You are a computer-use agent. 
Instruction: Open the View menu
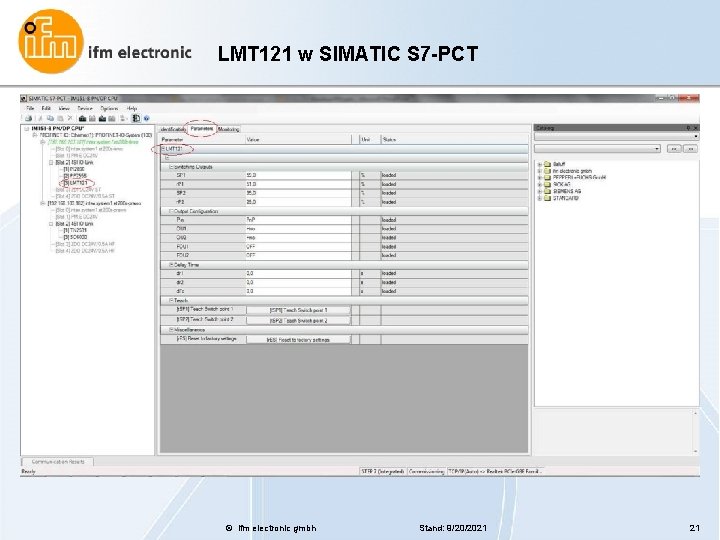click(64, 109)
